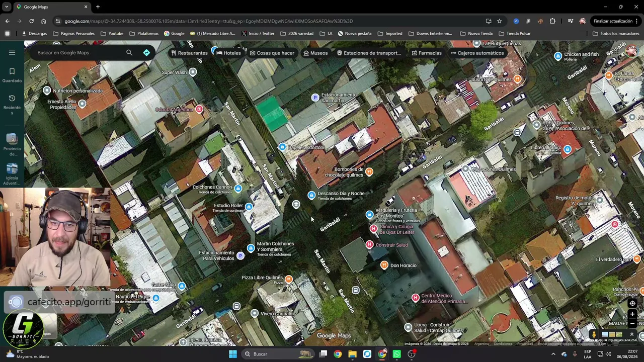The height and width of the screenshot is (362, 644).
Task: Click the Buscar en Google Maps search field
Action: [x=78, y=53]
